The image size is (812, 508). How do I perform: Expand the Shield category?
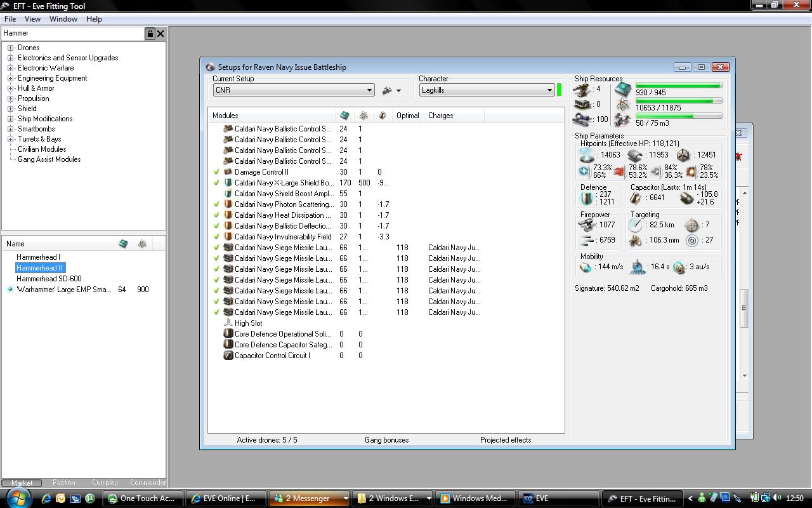[x=10, y=109]
